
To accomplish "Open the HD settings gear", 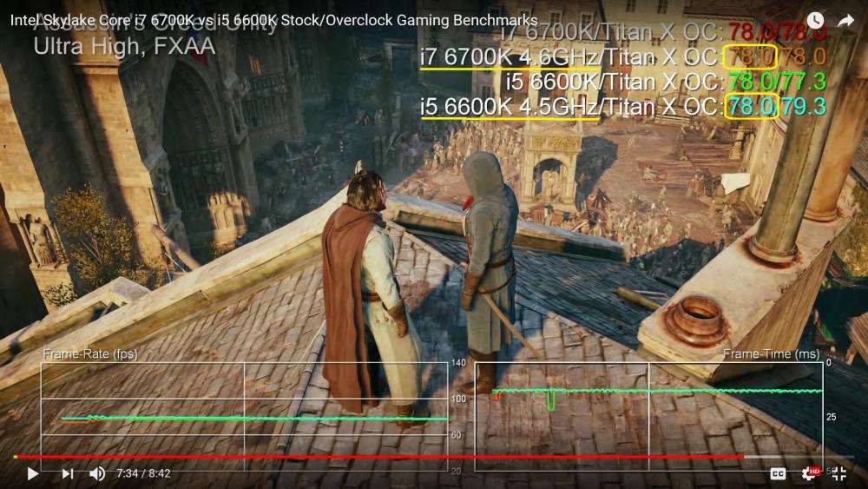I will [x=811, y=473].
